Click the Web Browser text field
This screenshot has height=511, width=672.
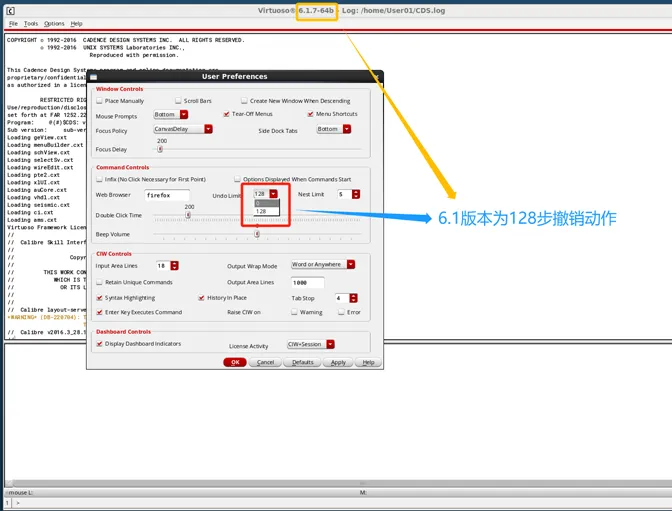click(x=166, y=195)
